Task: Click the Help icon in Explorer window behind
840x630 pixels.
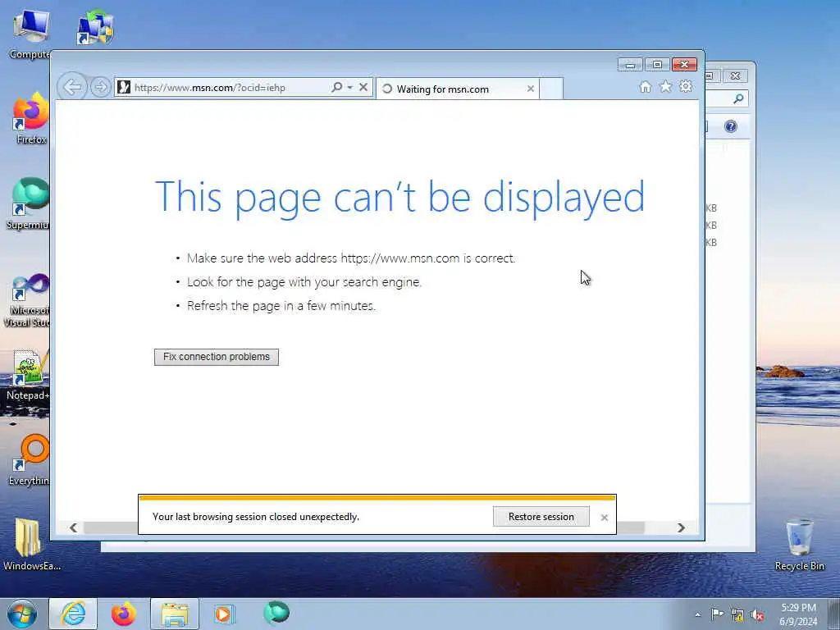Action: [731, 126]
